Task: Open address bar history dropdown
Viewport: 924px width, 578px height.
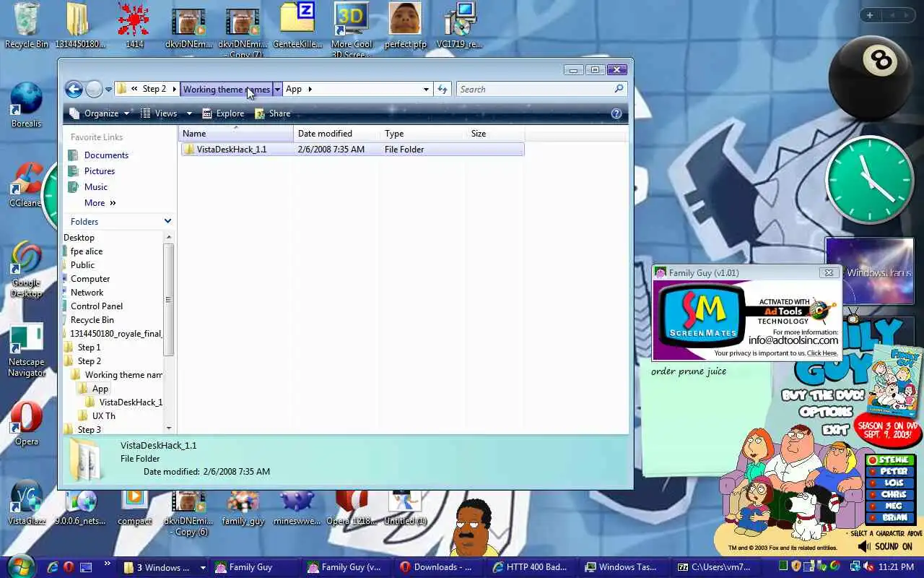Action: tap(426, 89)
